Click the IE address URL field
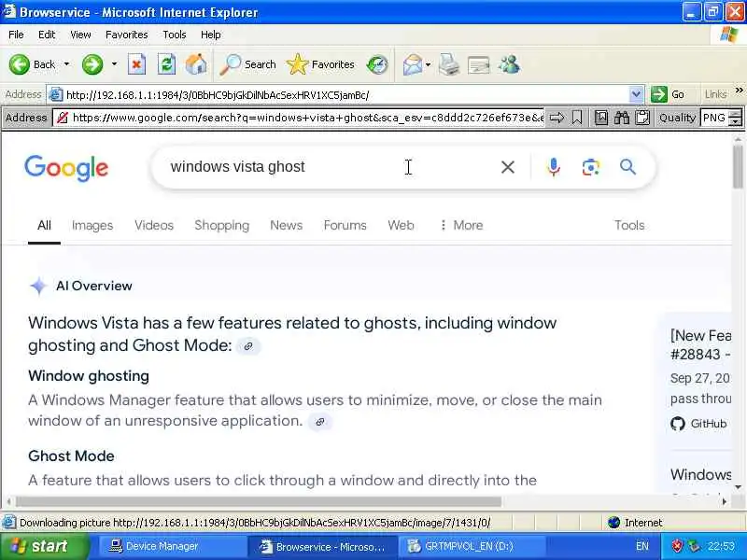Screen dimensions: 747x560 point(346,95)
